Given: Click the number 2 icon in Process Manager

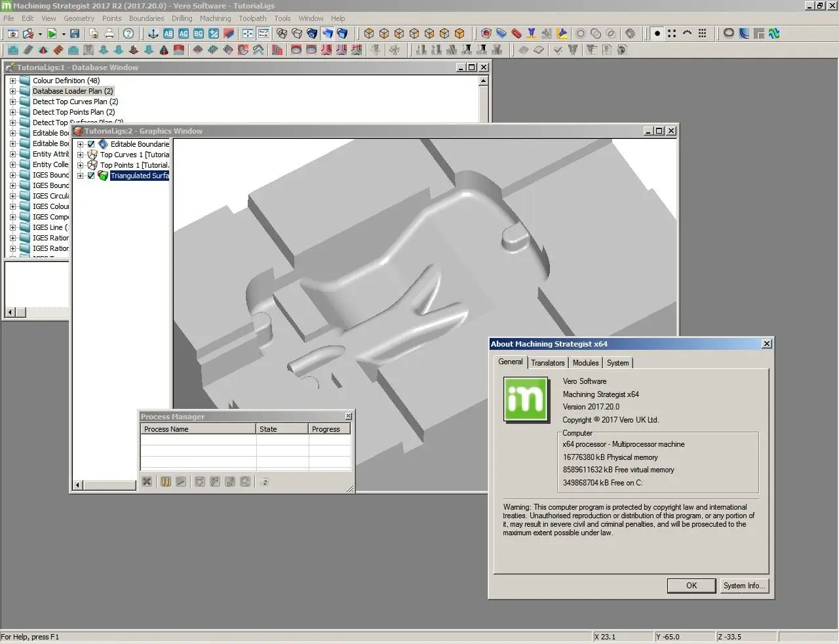Looking at the screenshot, I should (x=264, y=482).
